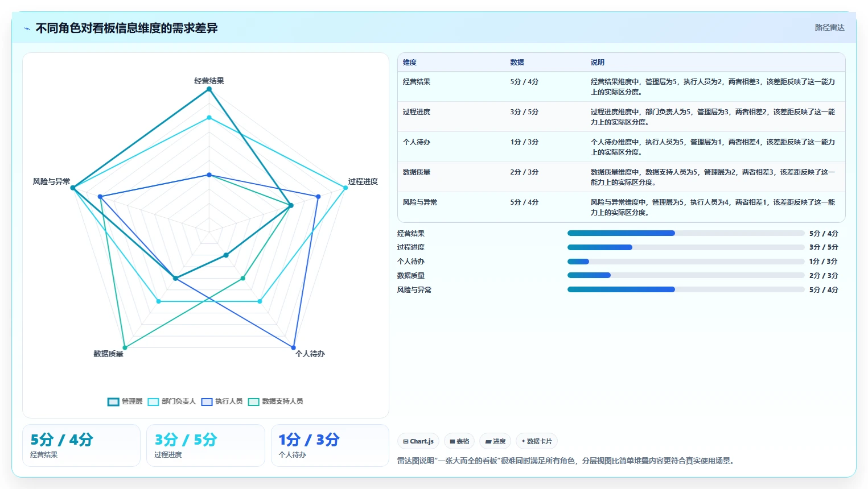Click the 2分 / 3分 value in table's 数据质量 row

click(524, 172)
